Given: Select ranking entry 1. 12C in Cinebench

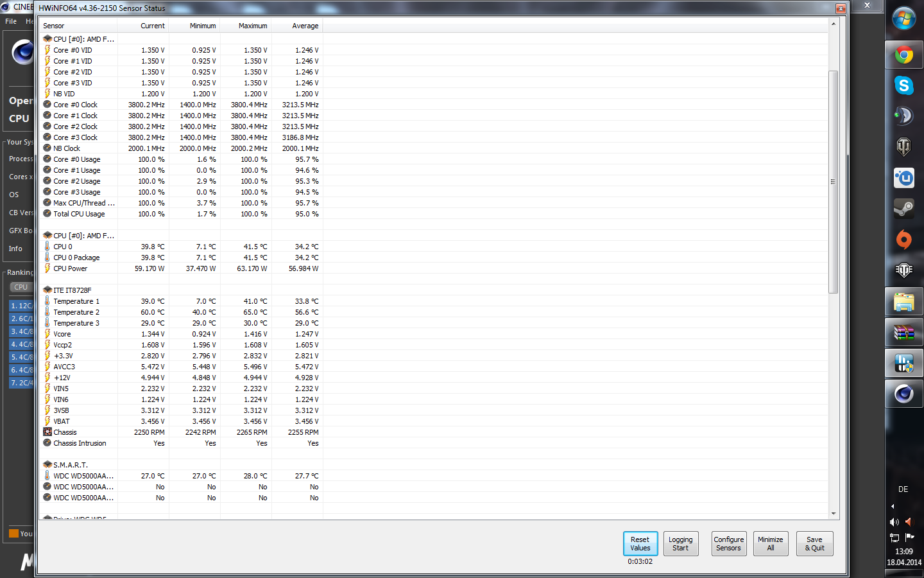Looking at the screenshot, I should (x=21, y=306).
